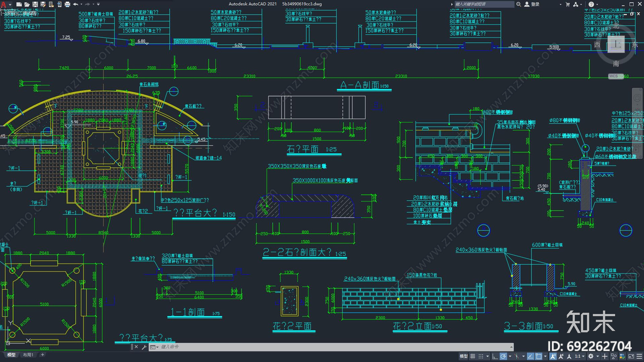Switch to the 布局1 layout tab
644x362 pixels.
coord(28,355)
